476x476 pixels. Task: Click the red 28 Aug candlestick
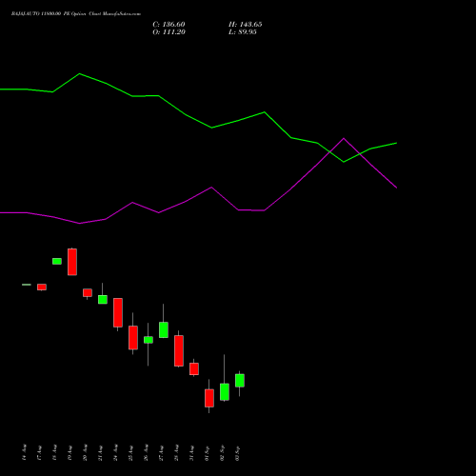(179, 350)
